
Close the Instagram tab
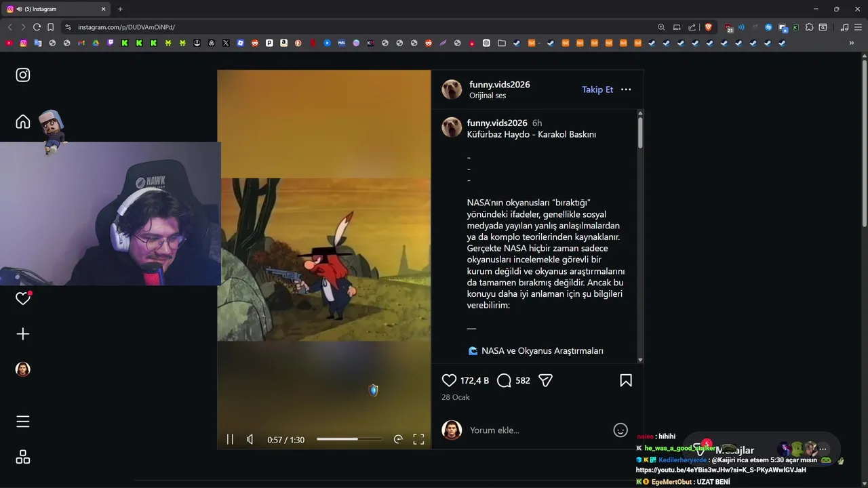(104, 9)
